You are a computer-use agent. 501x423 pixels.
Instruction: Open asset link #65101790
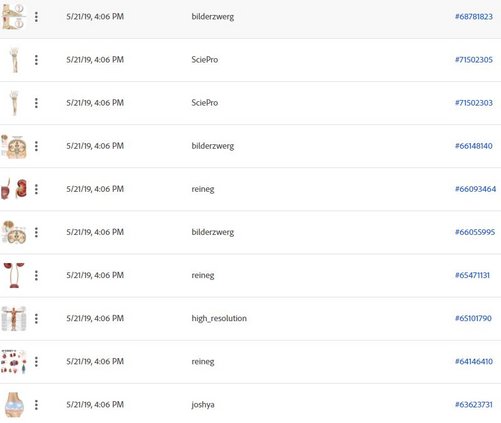tap(473, 318)
